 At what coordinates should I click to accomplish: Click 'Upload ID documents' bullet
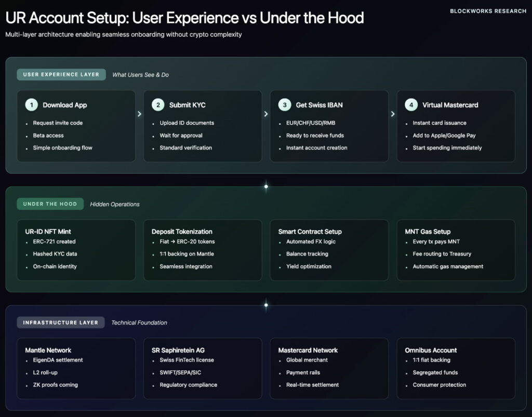(187, 123)
